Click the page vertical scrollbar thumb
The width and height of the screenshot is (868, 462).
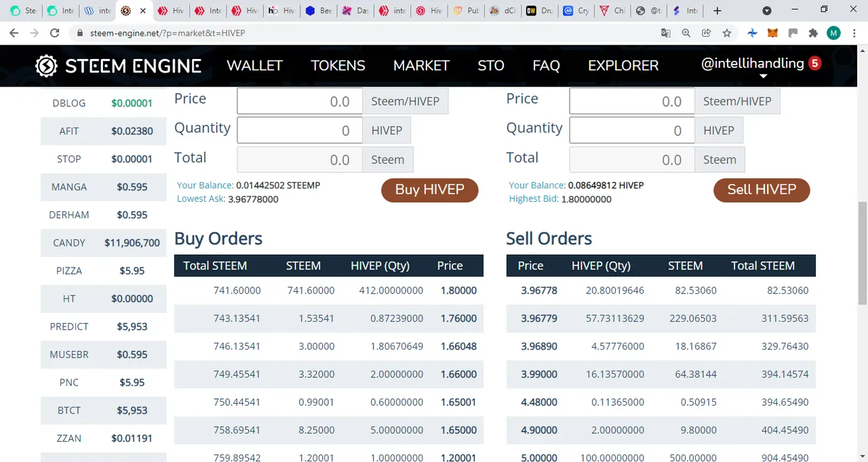point(863,252)
